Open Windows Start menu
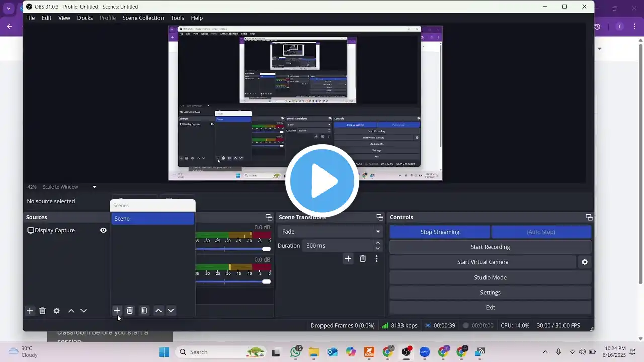Viewport: 644px width, 362px height. click(164, 352)
